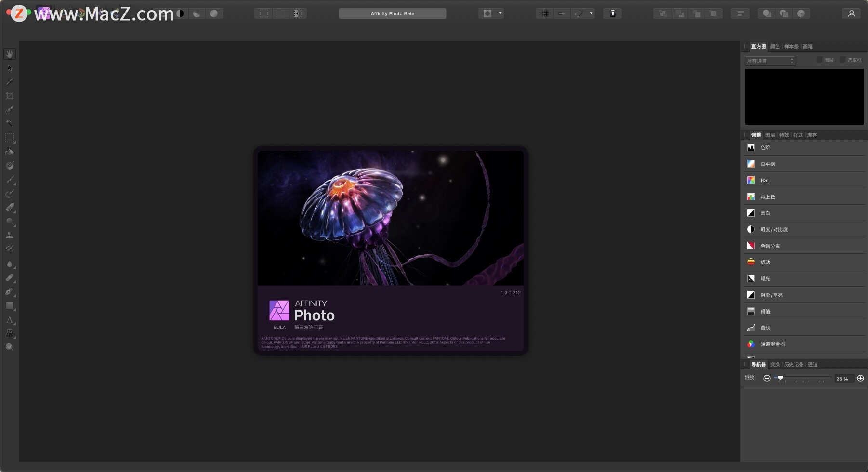Select the Rectangle shape tool

[x=10, y=306]
